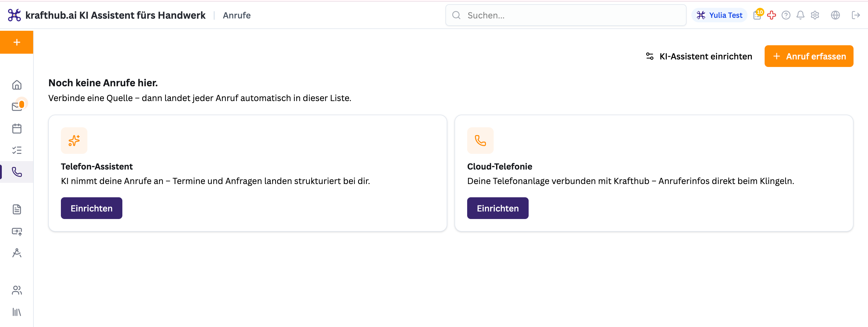Image resolution: width=868 pixels, height=327 pixels.
Task: Click Einrichten under Cloud-Telefonie
Action: [x=497, y=208]
